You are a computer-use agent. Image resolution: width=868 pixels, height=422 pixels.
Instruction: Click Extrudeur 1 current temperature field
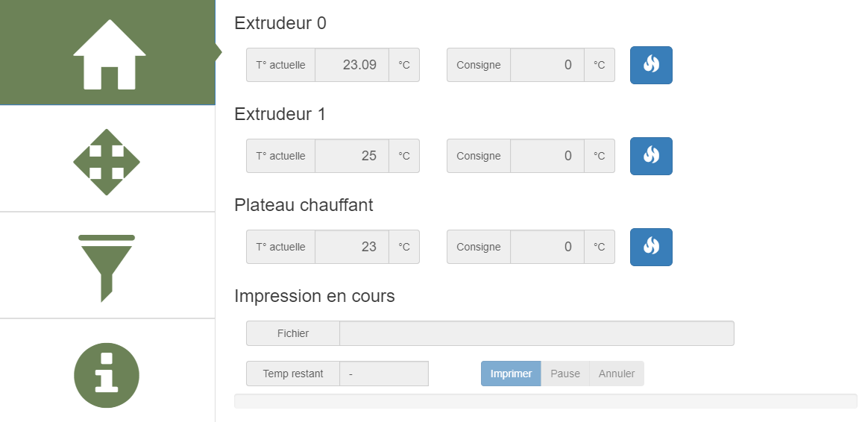[351, 156]
